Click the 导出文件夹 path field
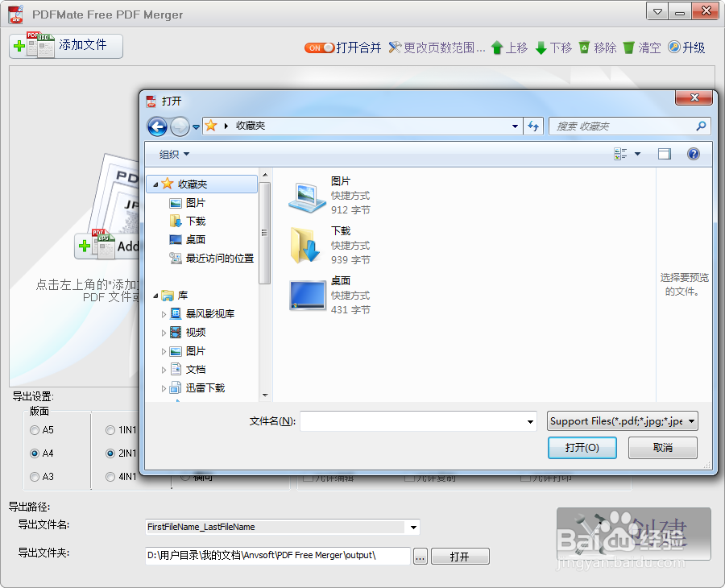725x588 pixels. pos(277,556)
